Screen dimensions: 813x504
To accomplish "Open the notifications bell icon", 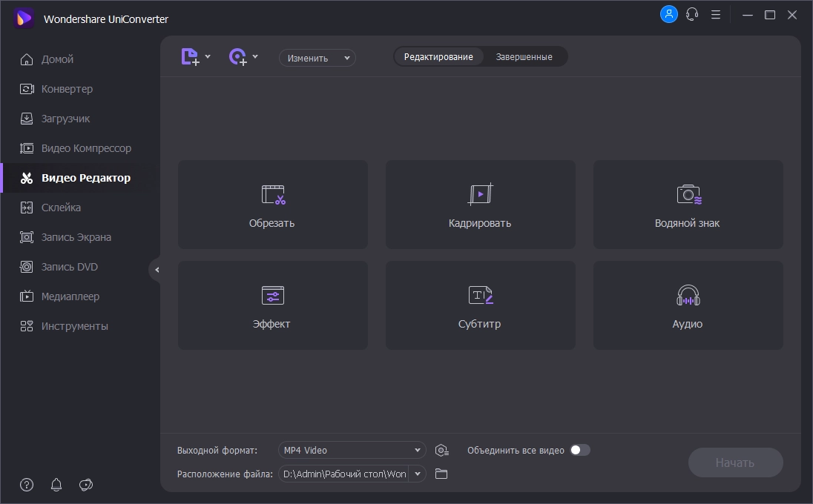I will click(x=56, y=485).
